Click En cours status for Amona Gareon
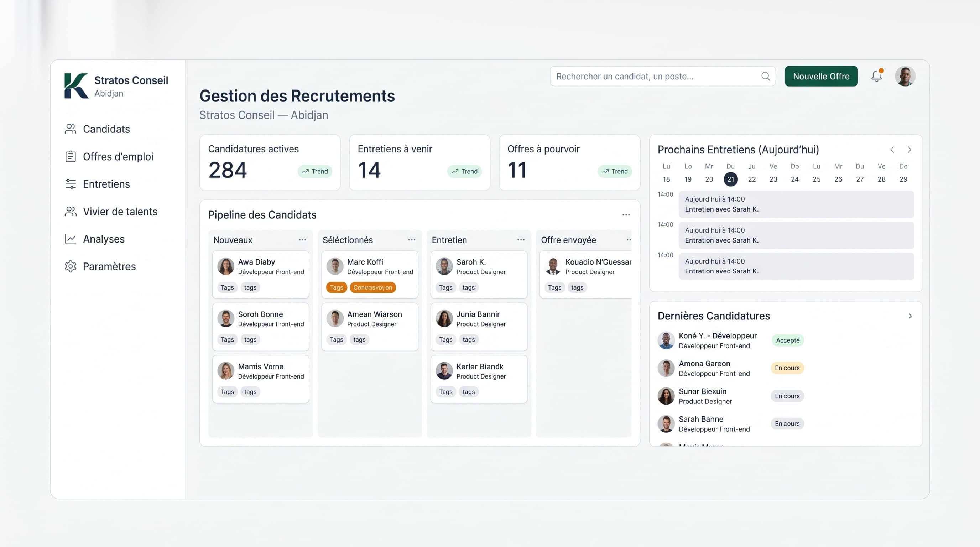 click(x=787, y=368)
